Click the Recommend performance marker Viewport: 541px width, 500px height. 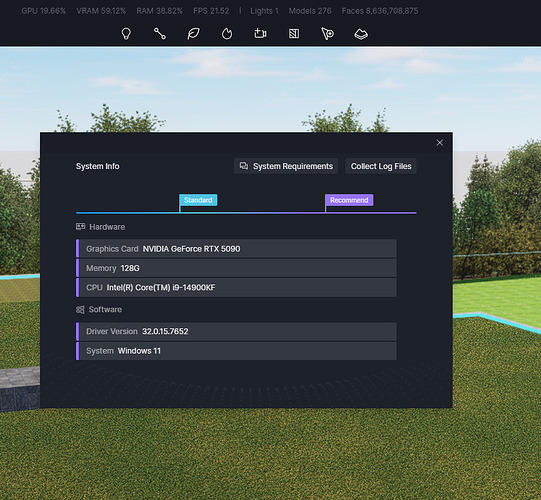(x=349, y=200)
